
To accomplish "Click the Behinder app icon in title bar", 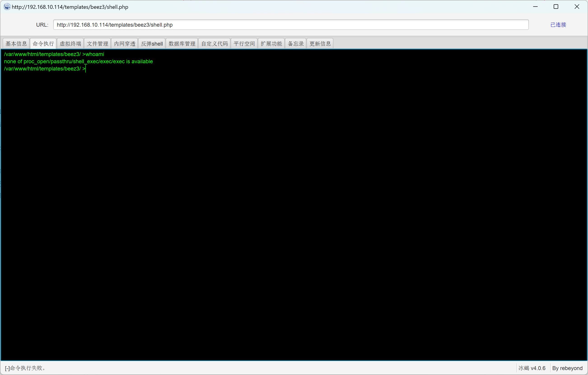I will click(7, 7).
